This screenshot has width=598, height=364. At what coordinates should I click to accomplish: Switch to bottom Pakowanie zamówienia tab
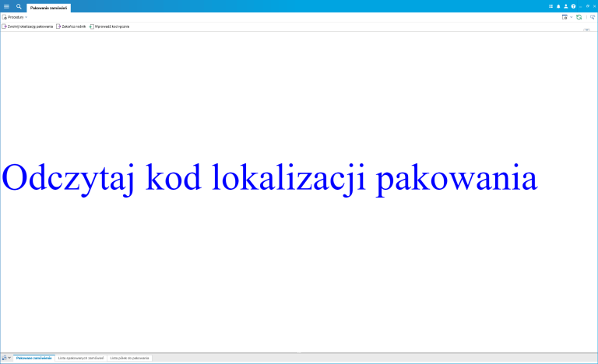pos(34,359)
